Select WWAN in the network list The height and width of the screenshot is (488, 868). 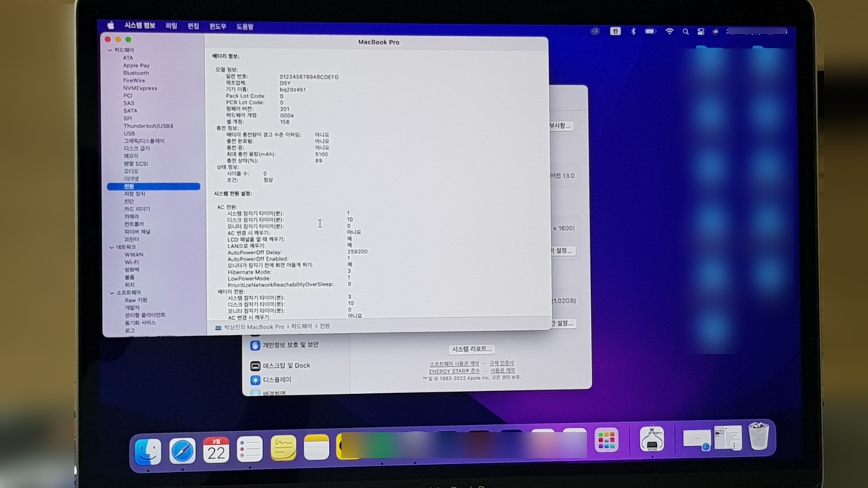point(134,255)
